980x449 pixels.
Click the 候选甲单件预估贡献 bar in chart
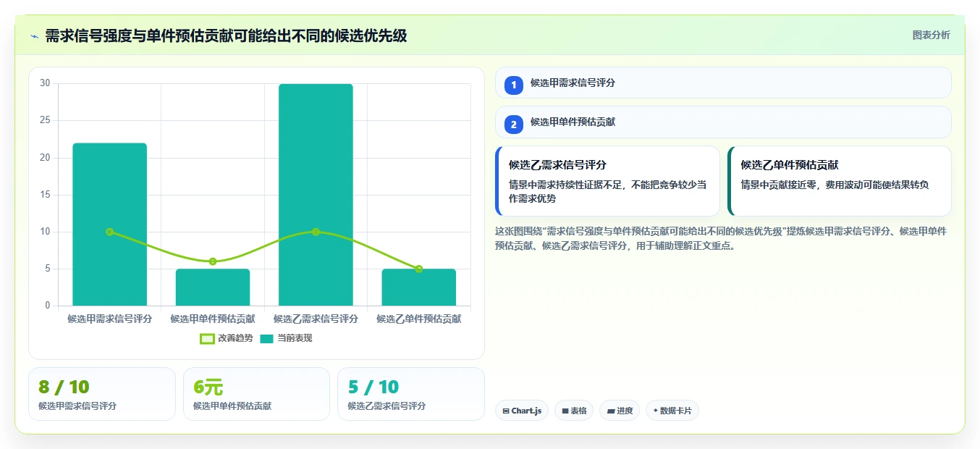click(x=213, y=288)
